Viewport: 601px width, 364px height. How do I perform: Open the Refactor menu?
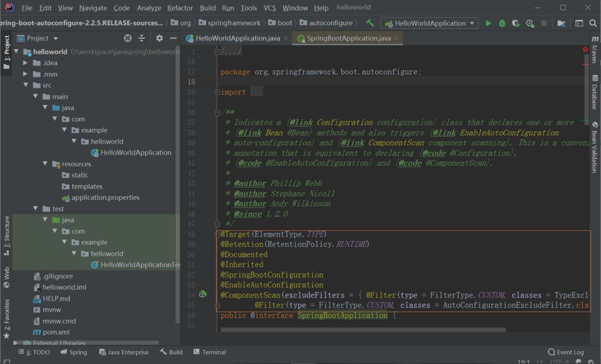180,8
